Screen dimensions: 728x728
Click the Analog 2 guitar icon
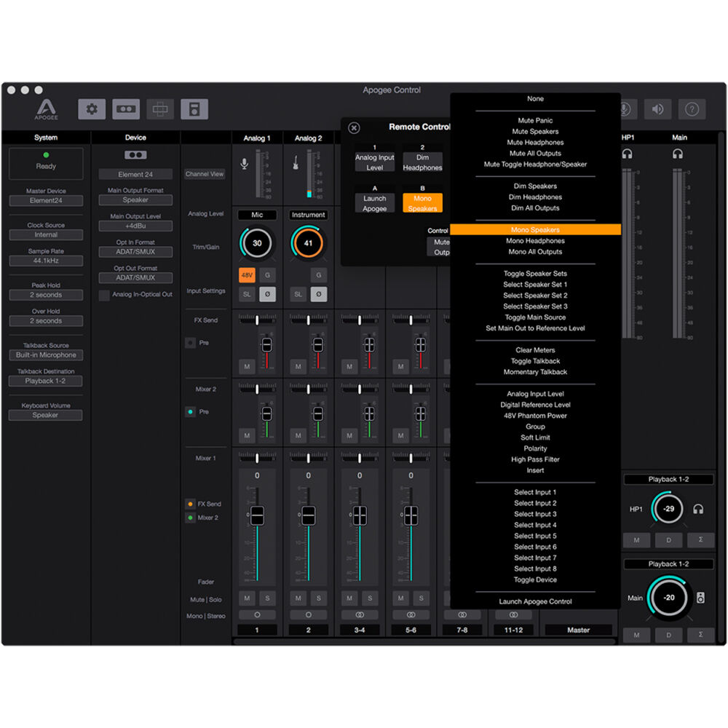coord(296,164)
